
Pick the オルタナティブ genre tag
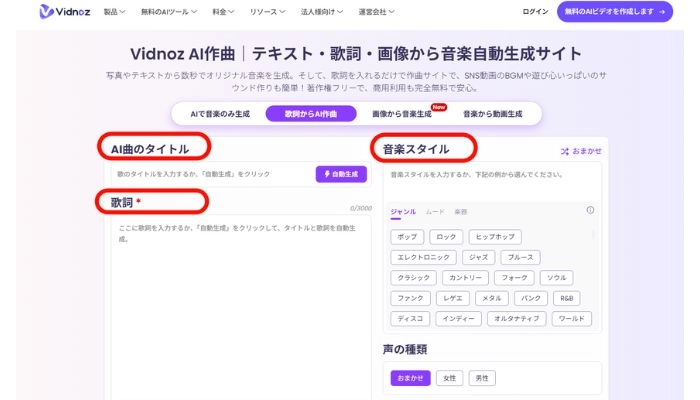click(x=517, y=319)
